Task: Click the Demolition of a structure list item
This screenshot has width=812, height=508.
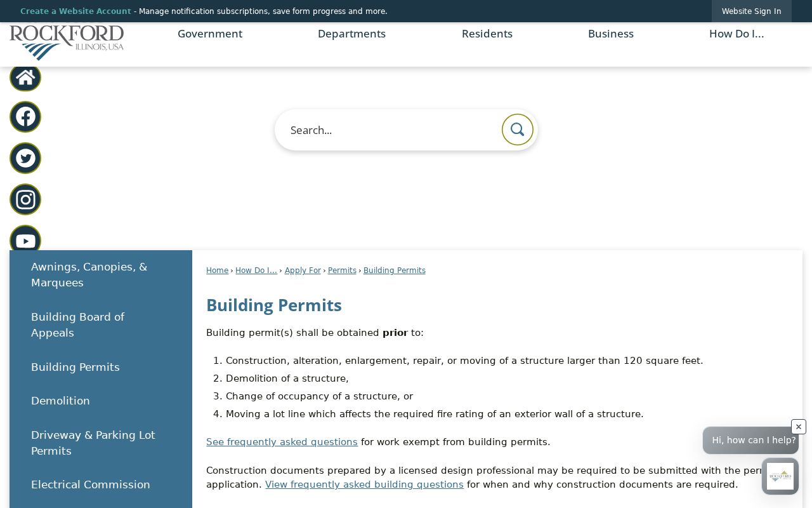Action: pyautogui.click(x=287, y=378)
